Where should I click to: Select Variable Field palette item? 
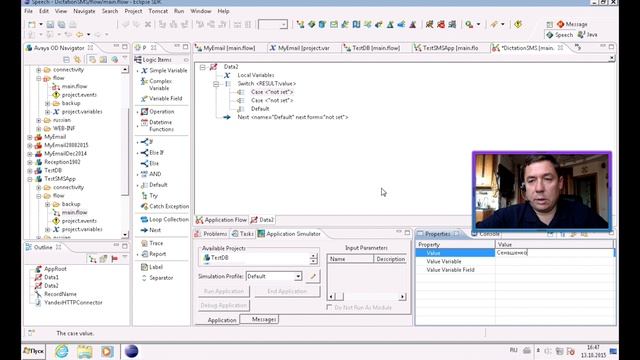click(162, 98)
